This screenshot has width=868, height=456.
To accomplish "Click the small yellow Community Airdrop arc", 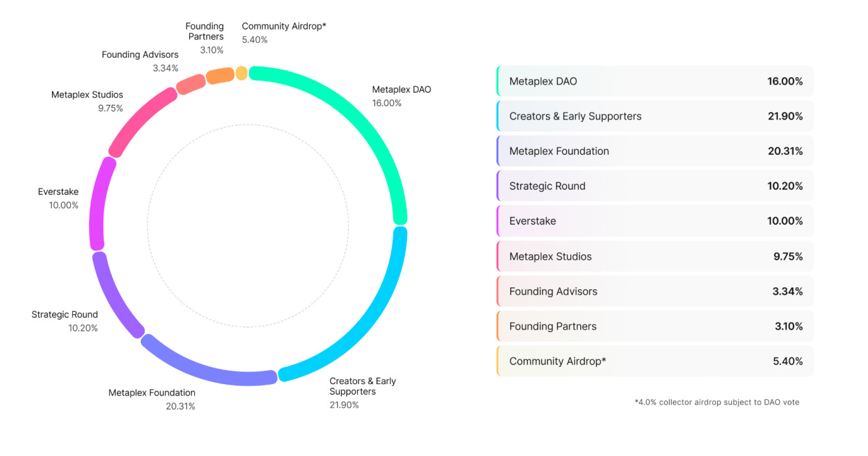I will click(242, 73).
